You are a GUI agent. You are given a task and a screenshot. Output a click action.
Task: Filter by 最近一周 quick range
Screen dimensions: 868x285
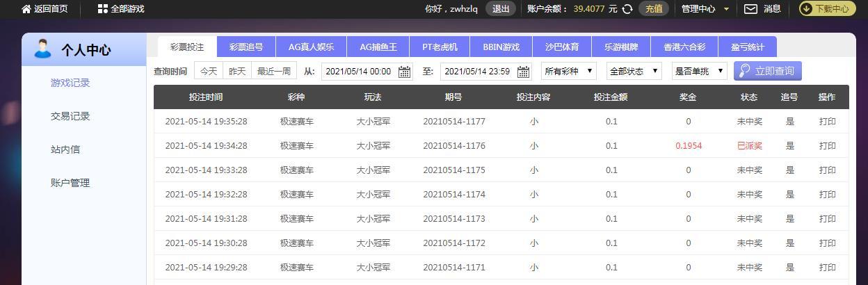(274, 71)
